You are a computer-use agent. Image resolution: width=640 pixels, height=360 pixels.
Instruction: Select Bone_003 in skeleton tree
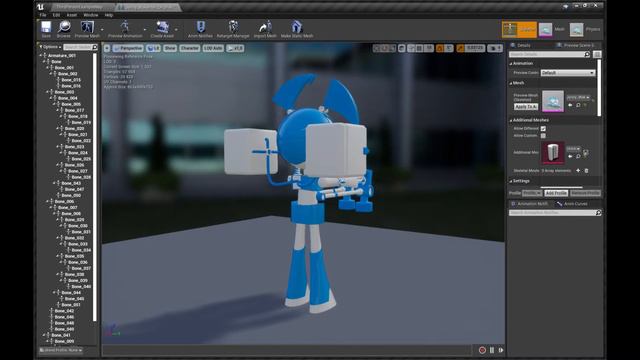click(x=64, y=92)
